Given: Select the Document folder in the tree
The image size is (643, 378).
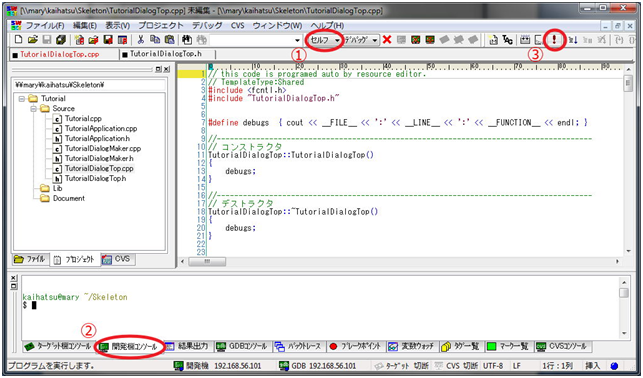Looking at the screenshot, I should coord(68,198).
